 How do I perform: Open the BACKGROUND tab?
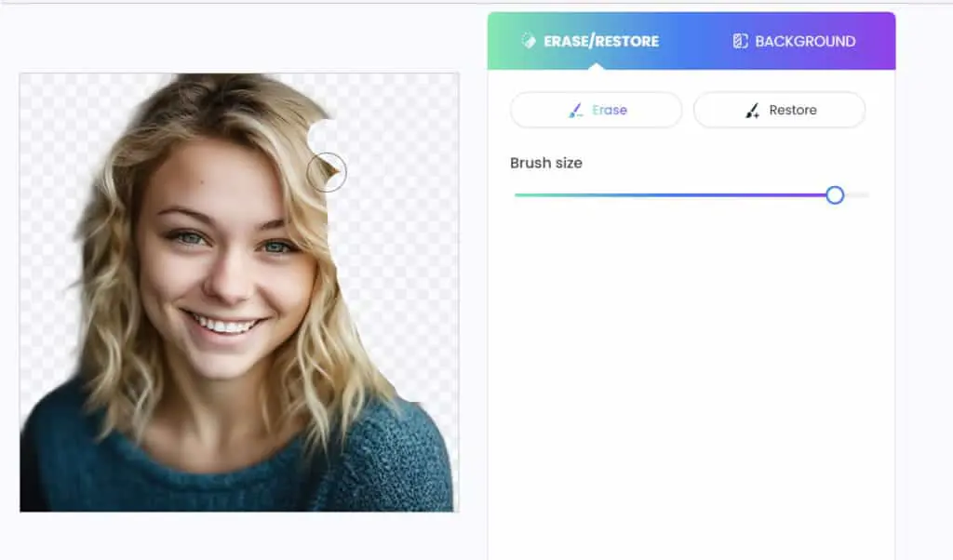tap(794, 41)
